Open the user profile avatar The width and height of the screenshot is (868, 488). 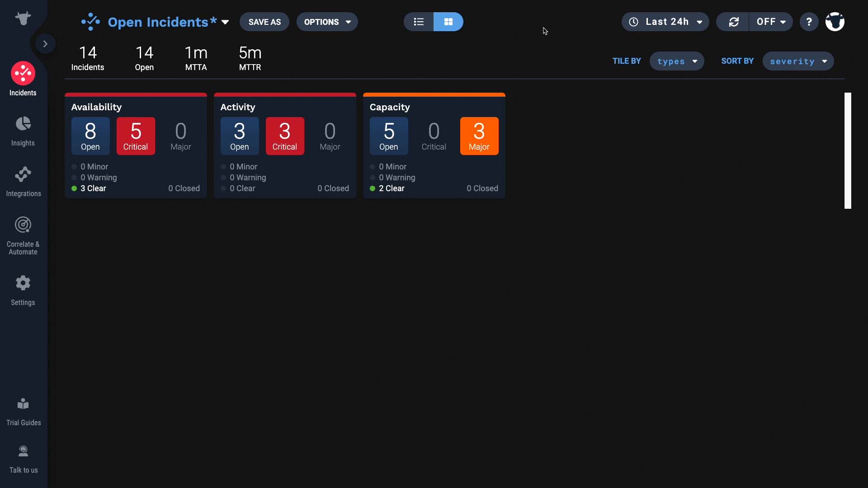[x=835, y=22]
